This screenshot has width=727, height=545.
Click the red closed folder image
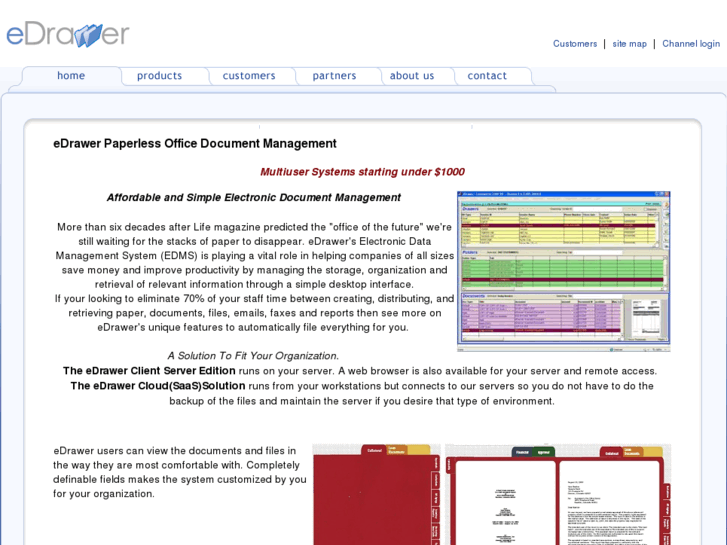pyautogui.click(x=376, y=494)
